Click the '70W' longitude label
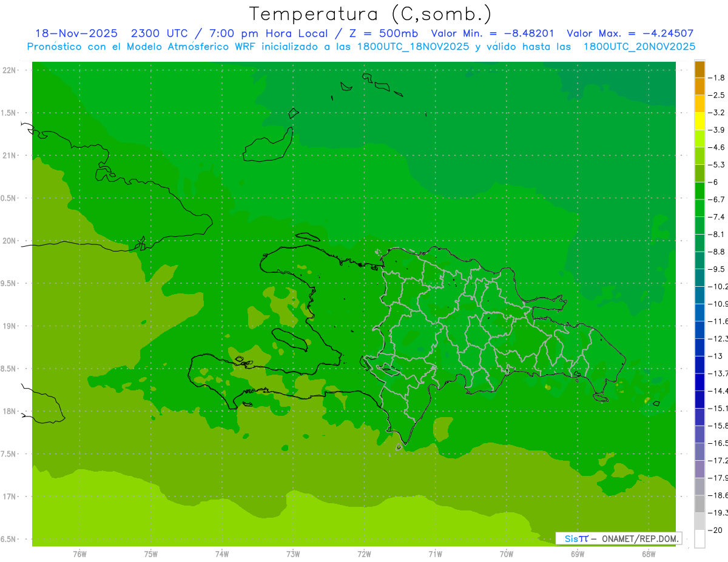 [x=507, y=554]
